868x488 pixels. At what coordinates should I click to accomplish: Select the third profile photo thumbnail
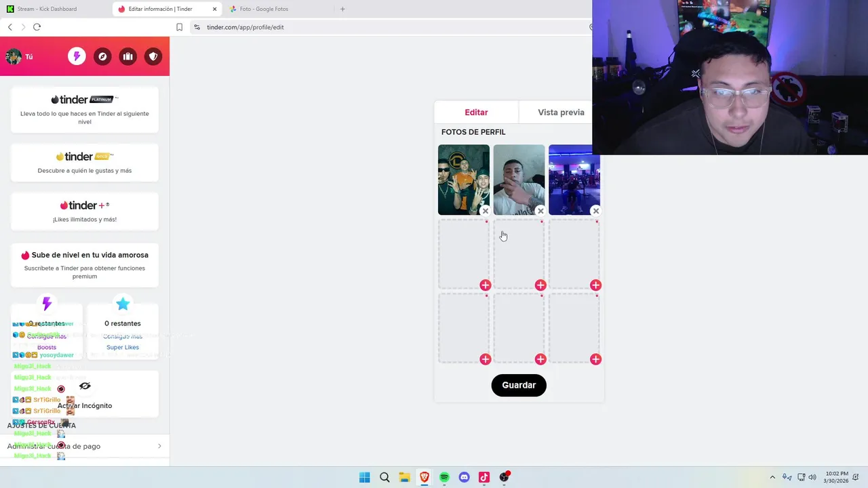click(574, 180)
